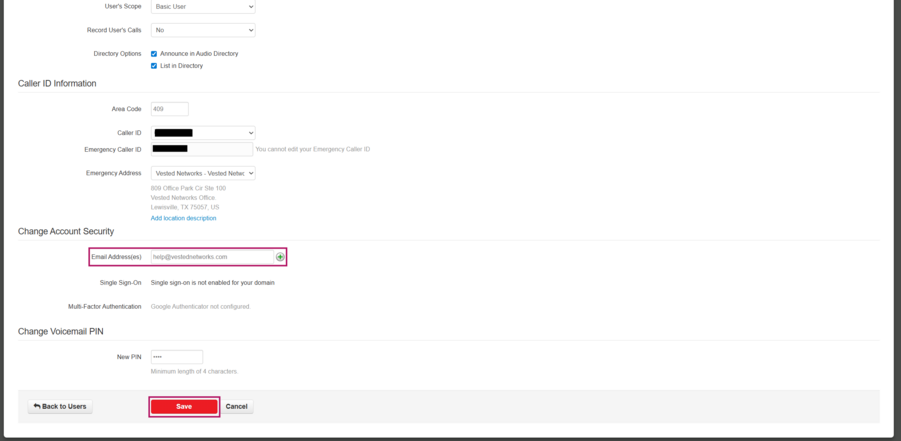Click the green plus icon to add email
Viewport: 901px width, 441px height.
[280, 257]
